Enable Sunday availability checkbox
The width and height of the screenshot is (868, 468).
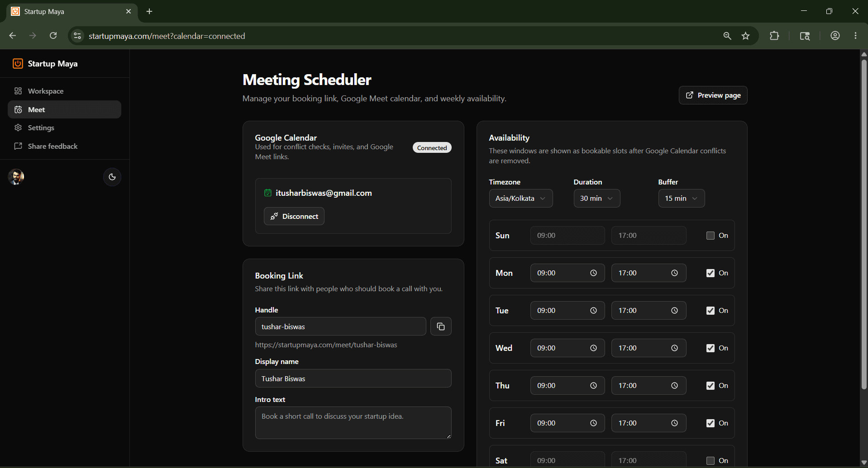711,236
